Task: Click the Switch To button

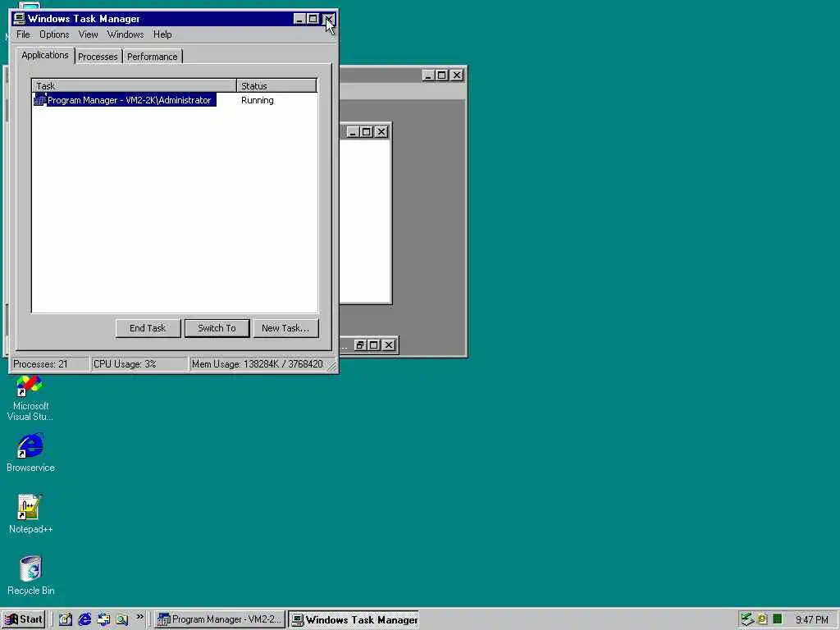Action: point(217,328)
